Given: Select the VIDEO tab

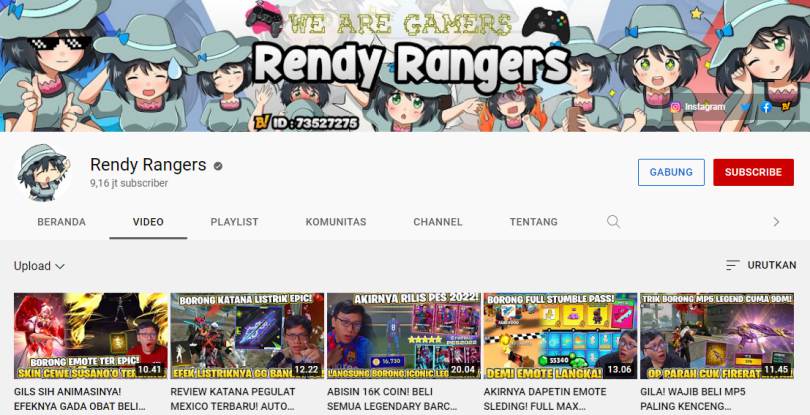Looking at the screenshot, I should pos(148,222).
